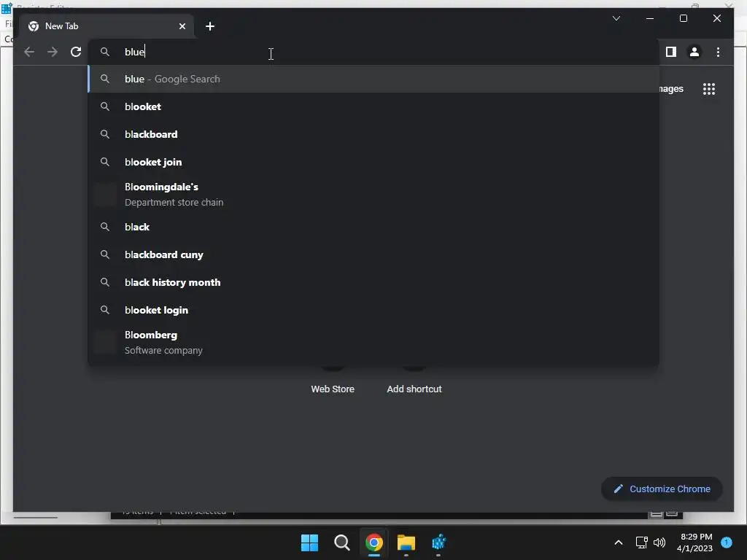Select the blooket join suggestion

(374, 162)
